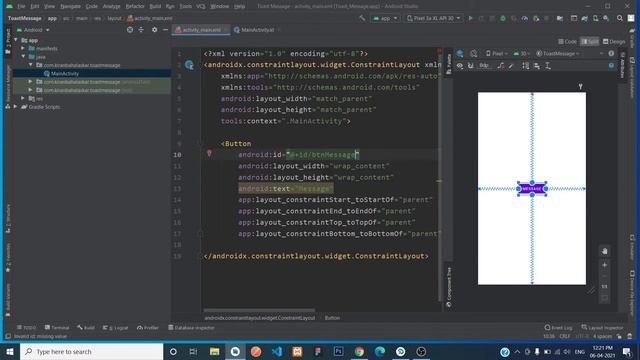640x360 pixels.
Task: Open the Layout Inspector tool window
Action: click(x=602, y=327)
